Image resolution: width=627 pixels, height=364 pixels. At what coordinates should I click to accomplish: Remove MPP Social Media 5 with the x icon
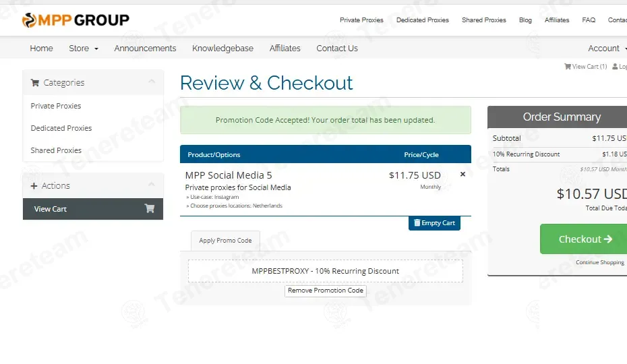462,174
